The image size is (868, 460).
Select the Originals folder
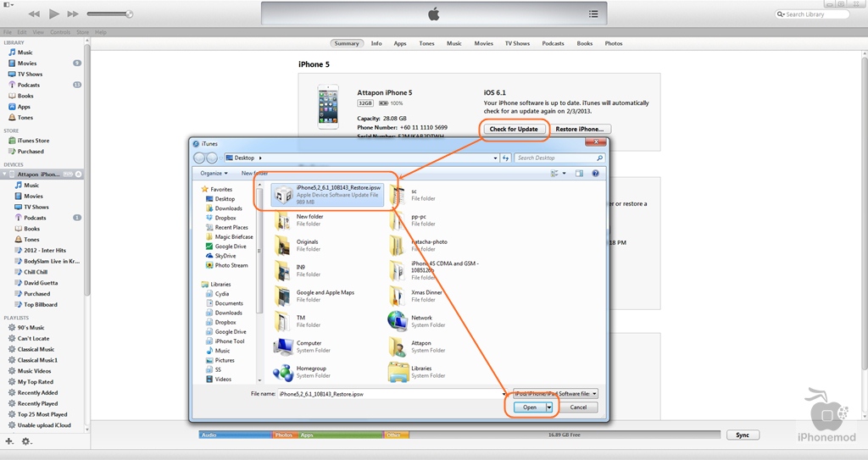(328, 245)
